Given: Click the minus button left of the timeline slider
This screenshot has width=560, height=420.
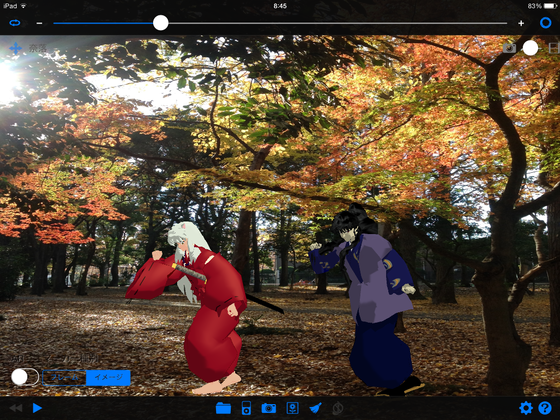Looking at the screenshot, I should 39,23.
